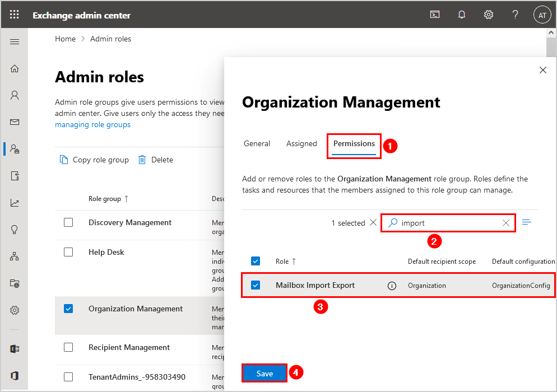Image resolution: width=557 pixels, height=392 pixels.
Task: Save the role group changes
Action: 264,374
